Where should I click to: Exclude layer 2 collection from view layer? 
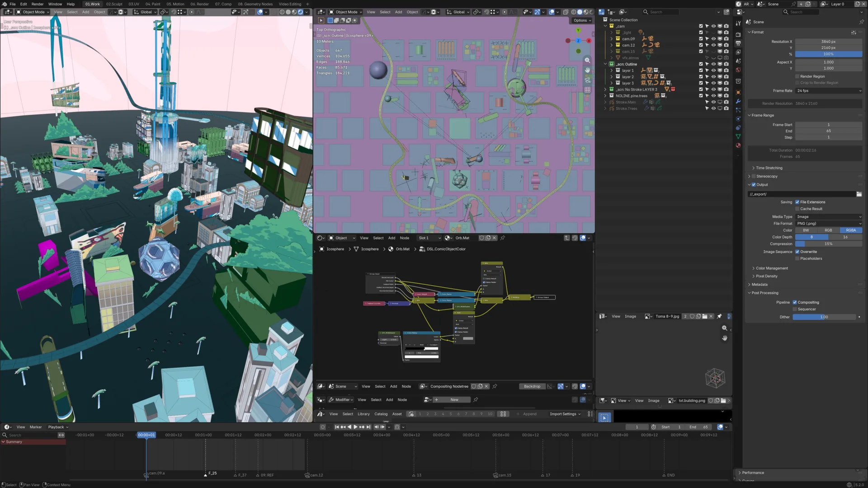click(701, 77)
